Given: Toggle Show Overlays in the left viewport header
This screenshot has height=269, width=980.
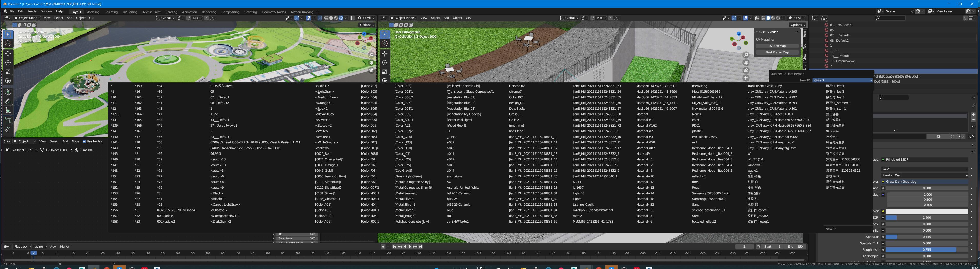Looking at the screenshot, I should tap(309, 18).
